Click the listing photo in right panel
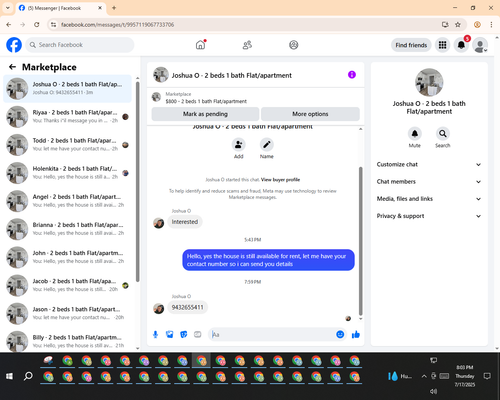The image size is (500, 400). click(429, 82)
